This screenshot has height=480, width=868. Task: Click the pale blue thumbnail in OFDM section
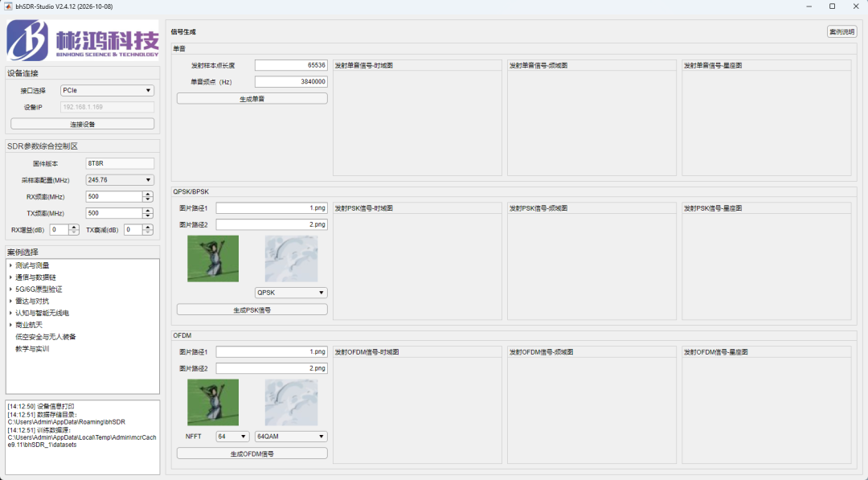click(291, 403)
